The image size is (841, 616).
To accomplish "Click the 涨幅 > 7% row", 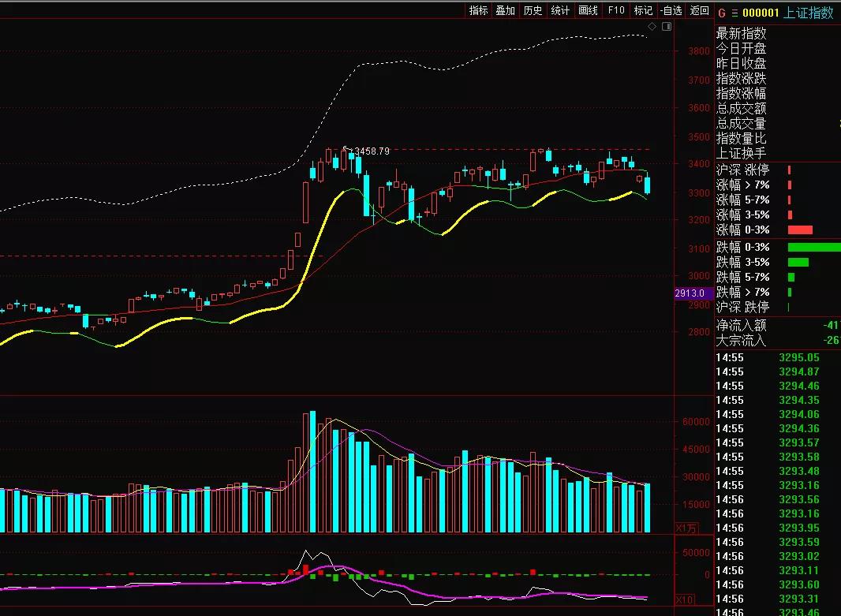I will pos(778,185).
